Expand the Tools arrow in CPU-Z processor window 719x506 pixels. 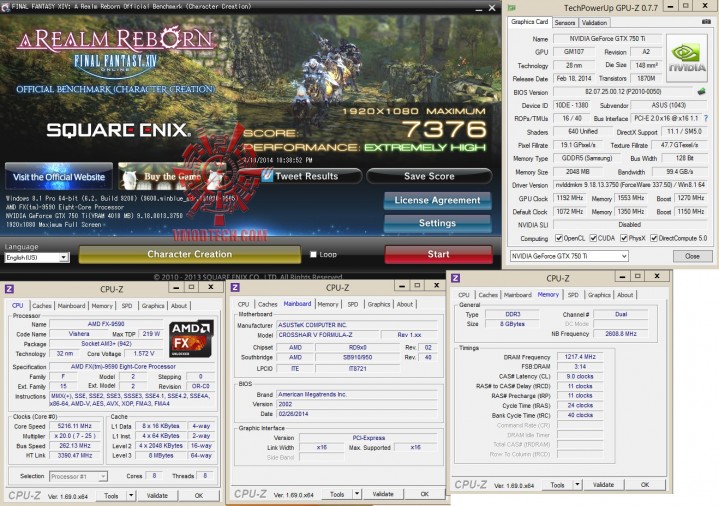131,495
